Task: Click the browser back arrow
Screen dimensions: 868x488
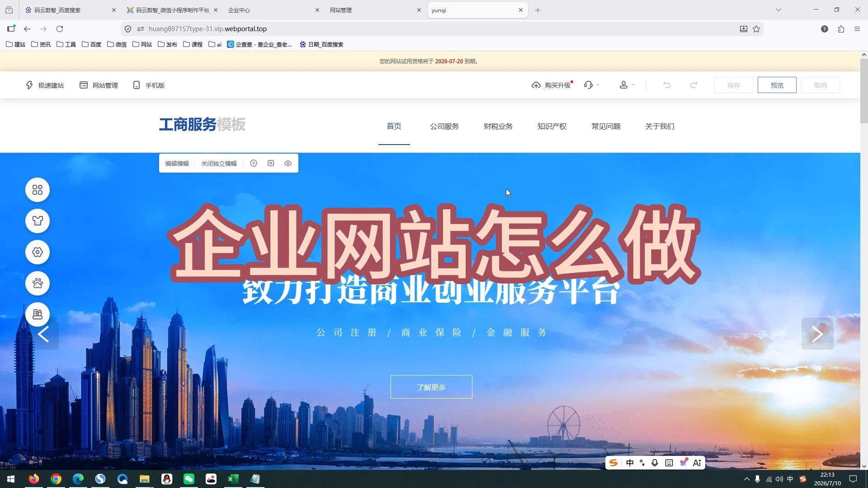Action: (x=27, y=29)
